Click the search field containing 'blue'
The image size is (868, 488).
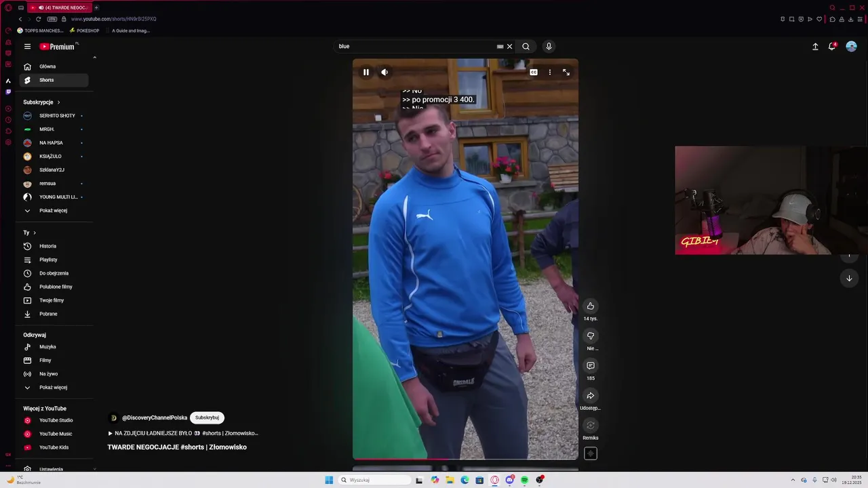[416, 47]
